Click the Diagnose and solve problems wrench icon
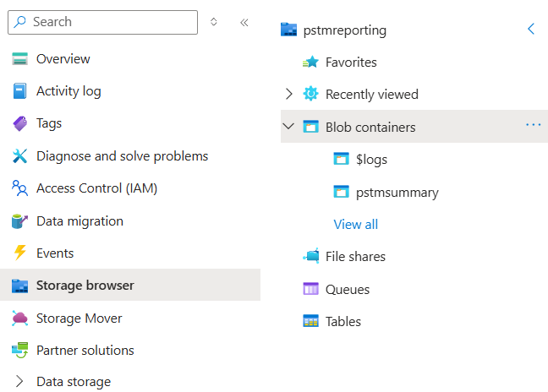The width and height of the screenshot is (548, 392). point(20,156)
